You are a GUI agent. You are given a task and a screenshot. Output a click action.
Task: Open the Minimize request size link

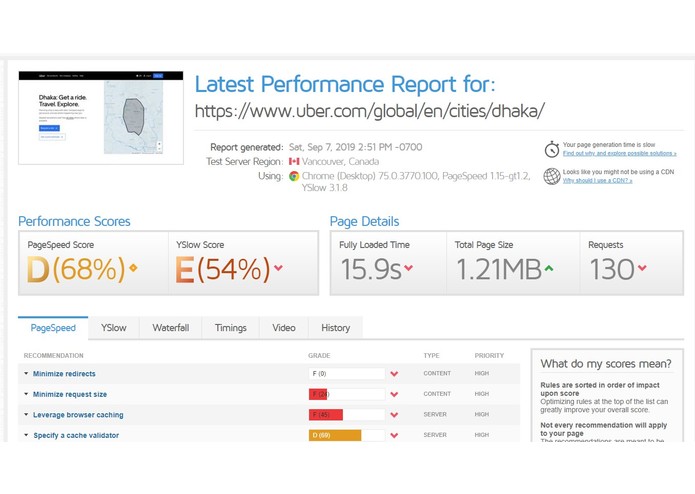[x=70, y=394]
